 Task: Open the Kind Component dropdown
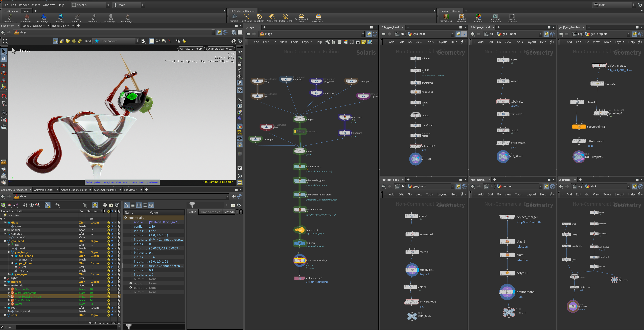pyautogui.click(x=116, y=41)
